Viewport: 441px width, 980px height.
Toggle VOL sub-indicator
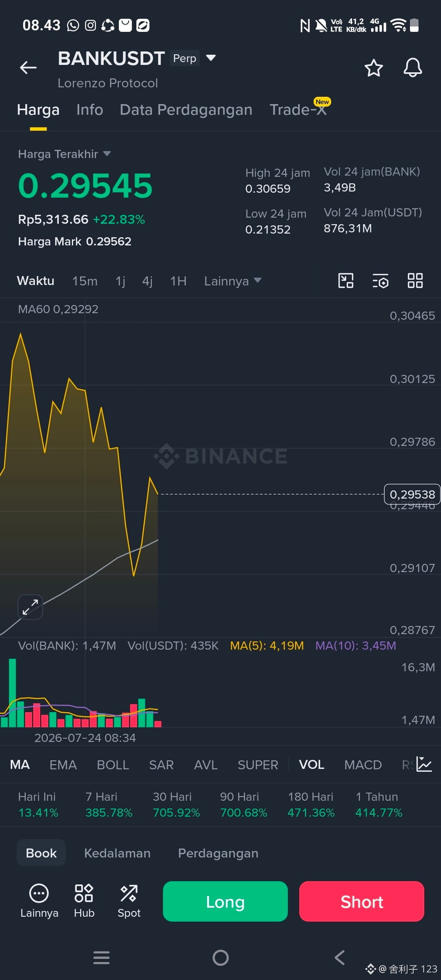point(312,764)
